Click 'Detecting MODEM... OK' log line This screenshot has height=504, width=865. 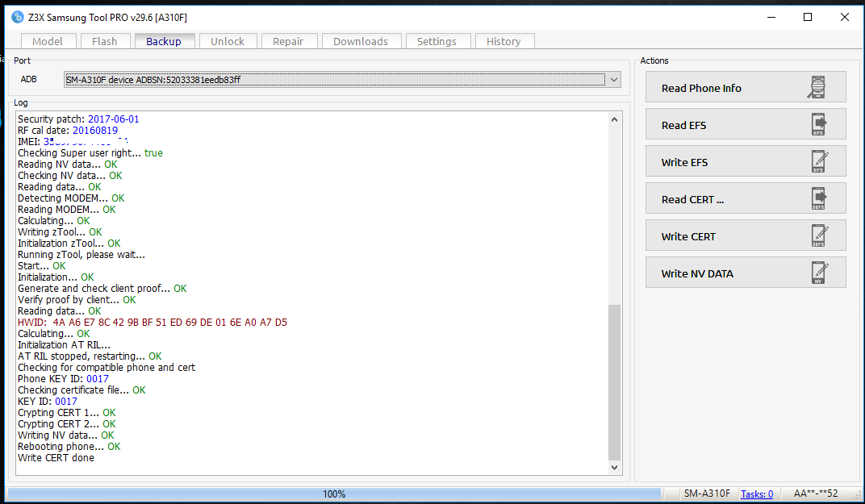[71, 198]
